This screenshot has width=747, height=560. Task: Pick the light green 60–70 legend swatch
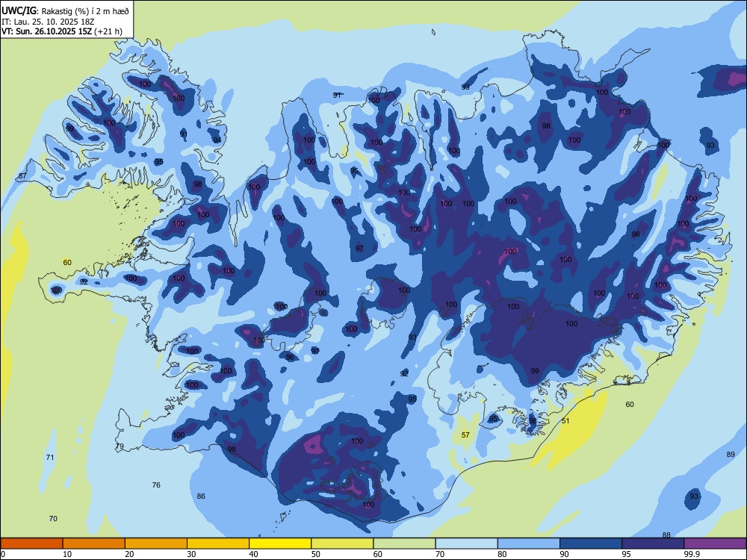pos(404,544)
